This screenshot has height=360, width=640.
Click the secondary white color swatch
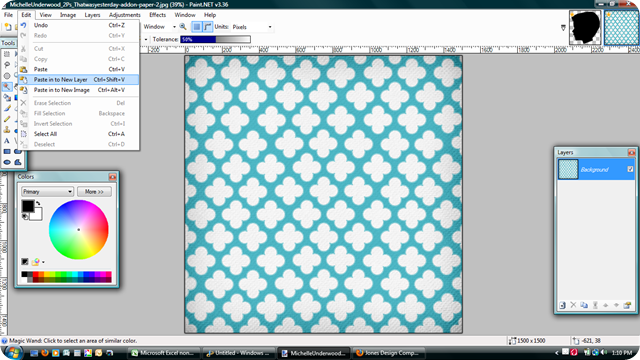point(36,215)
